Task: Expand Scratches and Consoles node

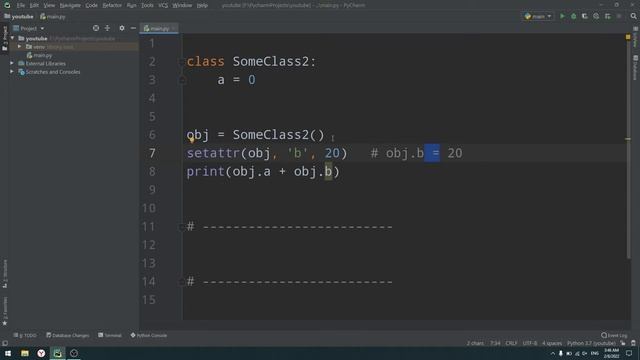Action: 12,72
